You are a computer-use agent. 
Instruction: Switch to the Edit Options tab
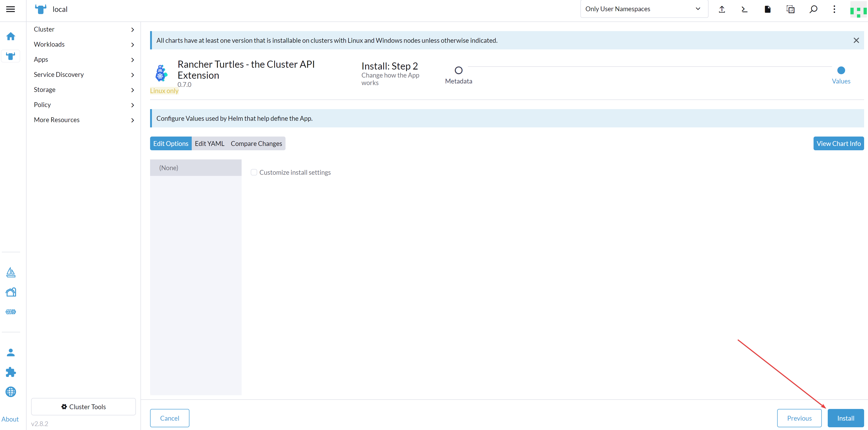(x=171, y=144)
